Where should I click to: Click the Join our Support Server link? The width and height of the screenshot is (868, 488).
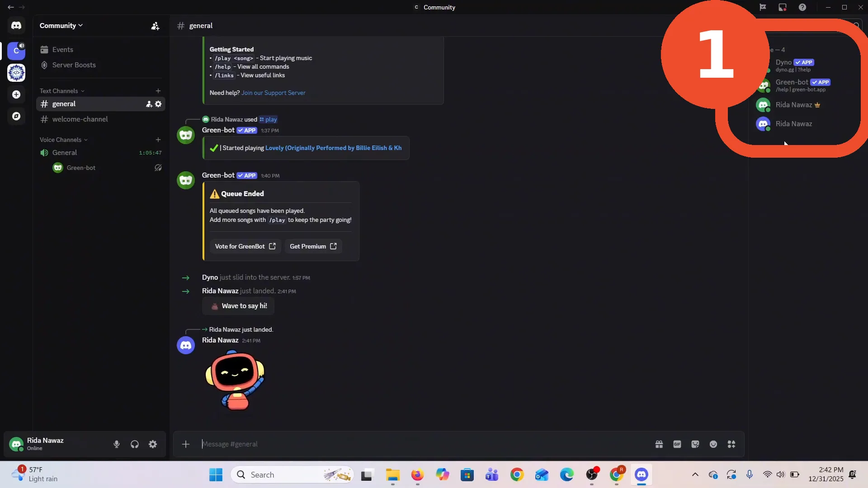pyautogui.click(x=273, y=93)
